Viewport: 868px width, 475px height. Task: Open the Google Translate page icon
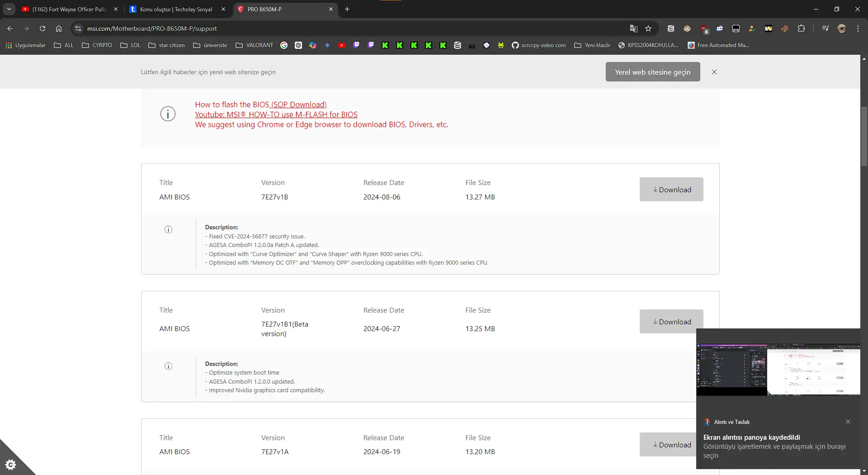(634, 28)
